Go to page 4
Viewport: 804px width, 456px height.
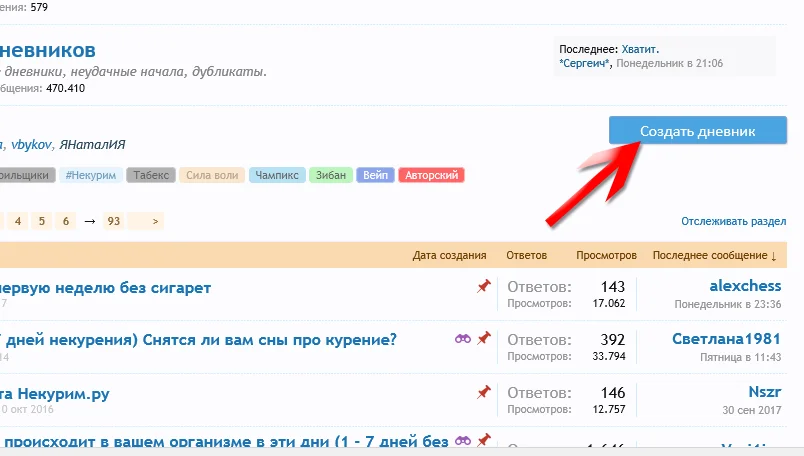tap(18, 221)
